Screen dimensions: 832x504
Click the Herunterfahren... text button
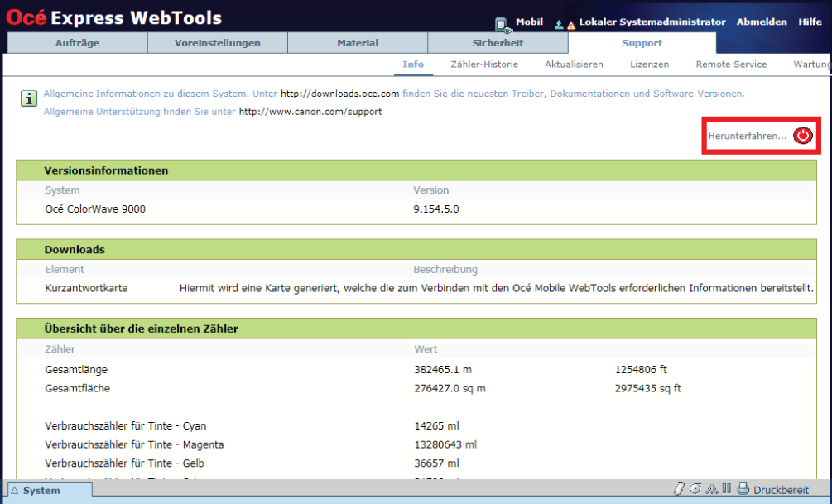(747, 136)
